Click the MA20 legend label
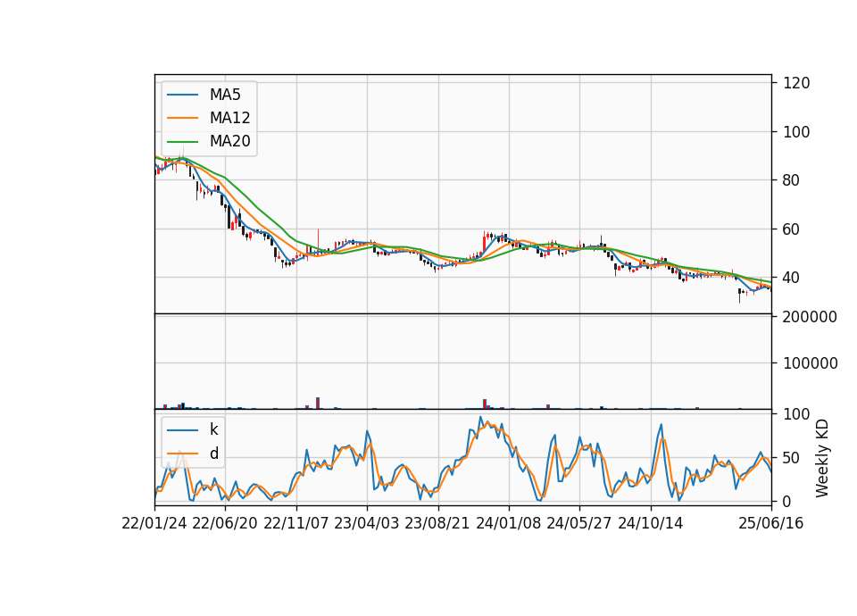Screen dimensions: 857x616 tap(229, 141)
